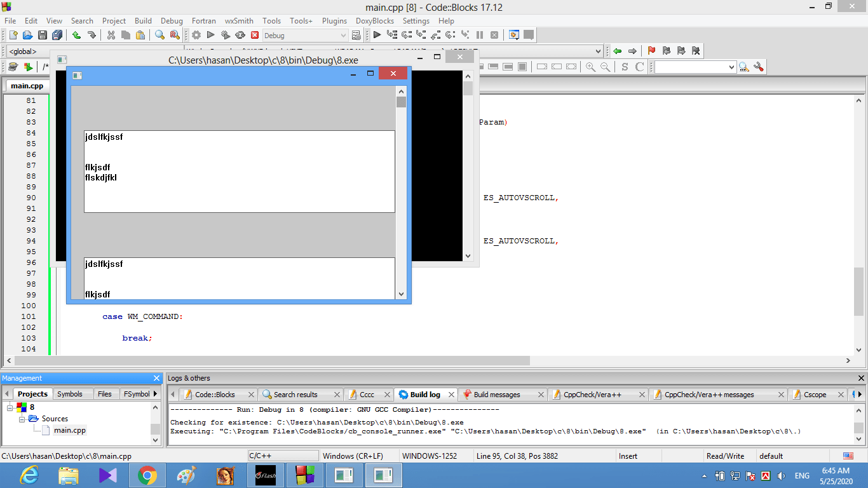This screenshot has width=868, height=488.
Task: Open the Debug build target dropdown
Action: (343, 36)
